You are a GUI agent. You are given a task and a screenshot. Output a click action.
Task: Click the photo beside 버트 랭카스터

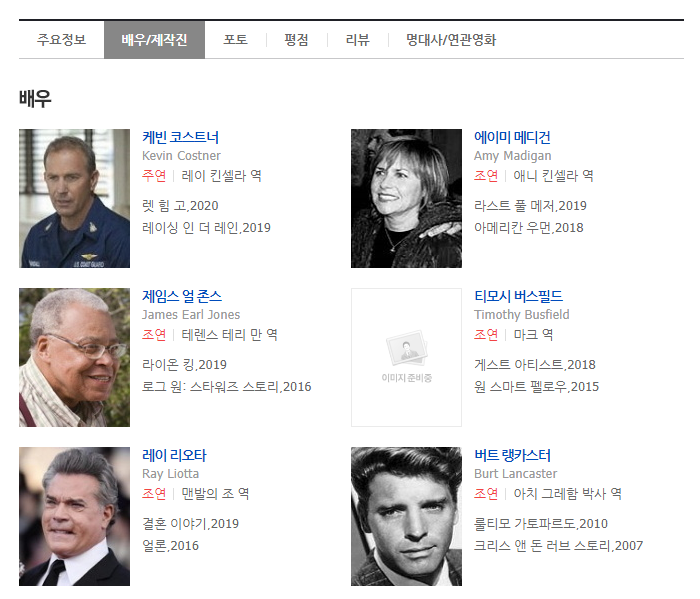point(406,516)
